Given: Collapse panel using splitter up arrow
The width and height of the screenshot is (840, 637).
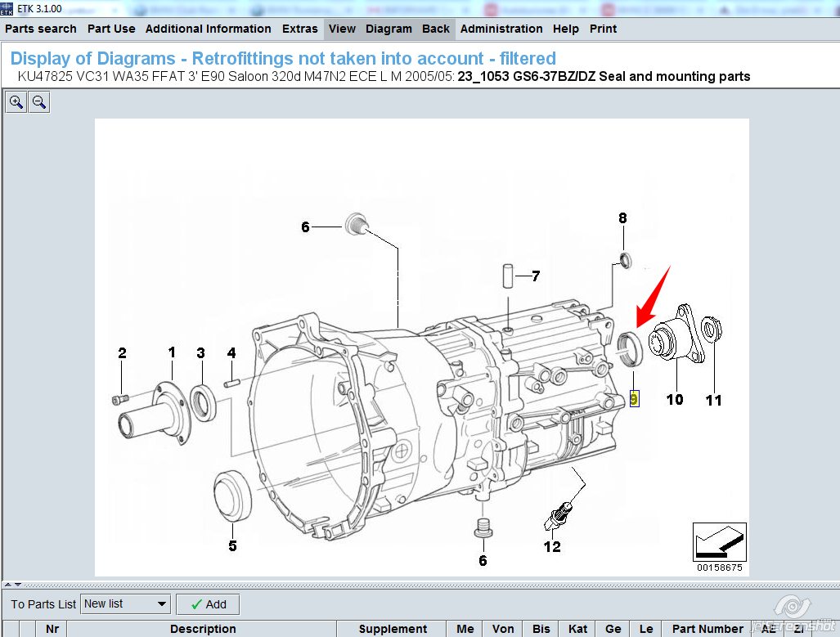Looking at the screenshot, I should coord(9,584).
